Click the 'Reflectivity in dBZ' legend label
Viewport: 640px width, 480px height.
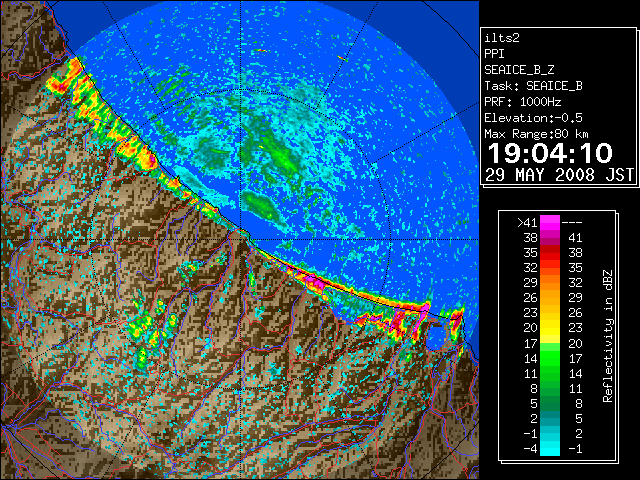pyautogui.click(x=607, y=336)
